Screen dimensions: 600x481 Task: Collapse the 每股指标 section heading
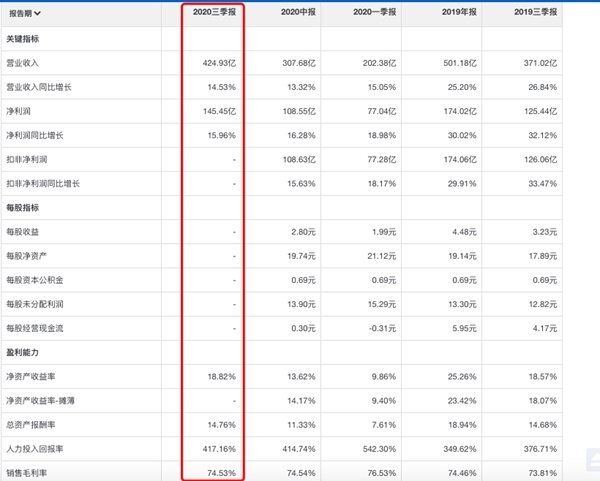26,206
